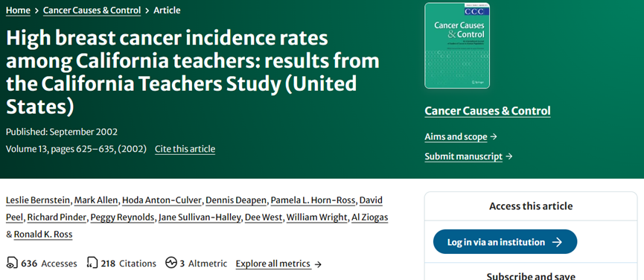
Task: Click the arrow beside Submit manuscript
Action: [x=509, y=156]
